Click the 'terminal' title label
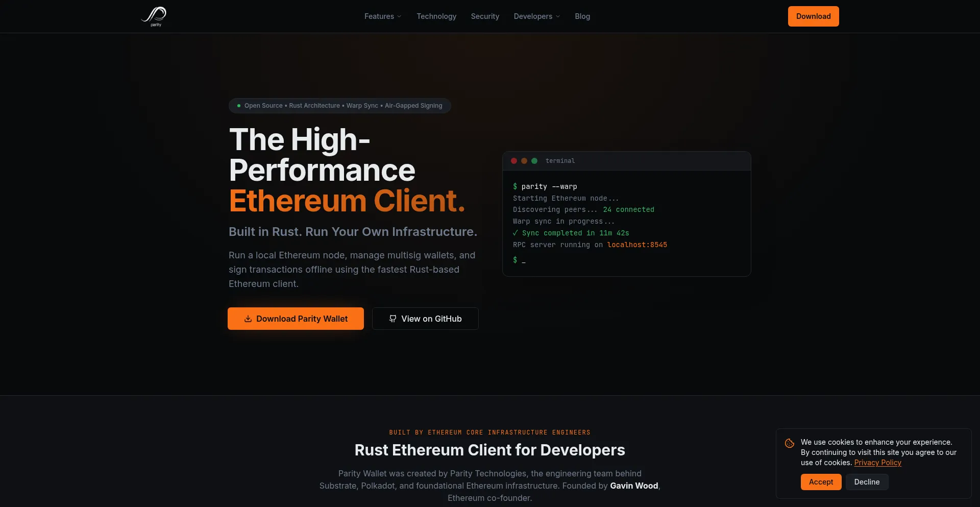Viewport: 980px width, 507px height. [560, 161]
